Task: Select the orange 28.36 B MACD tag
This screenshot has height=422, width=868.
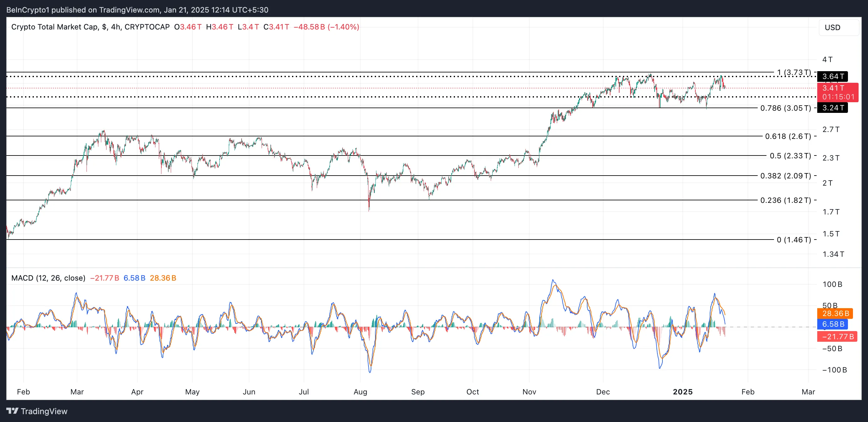Action: coord(835,314)
